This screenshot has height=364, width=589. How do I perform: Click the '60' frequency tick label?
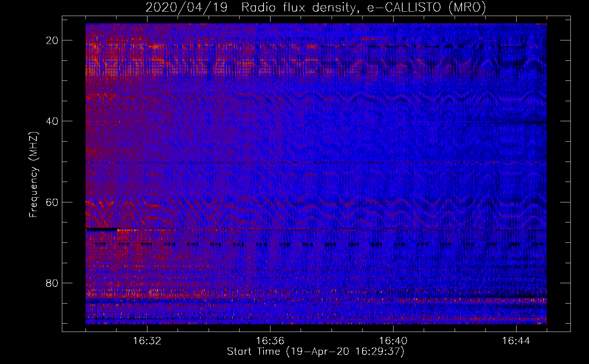(52, 202)
